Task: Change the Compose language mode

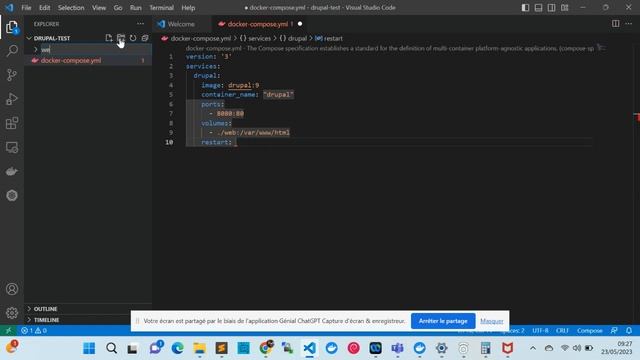Action: pos(589,331)
